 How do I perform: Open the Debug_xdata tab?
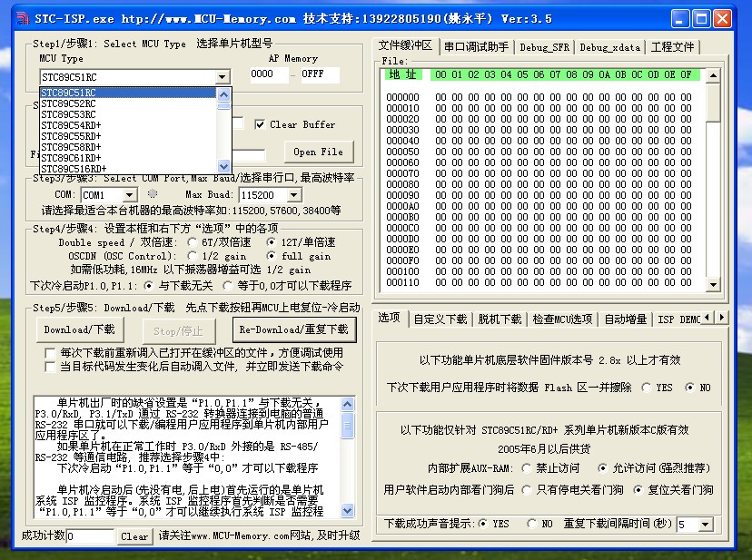[610, 47]
